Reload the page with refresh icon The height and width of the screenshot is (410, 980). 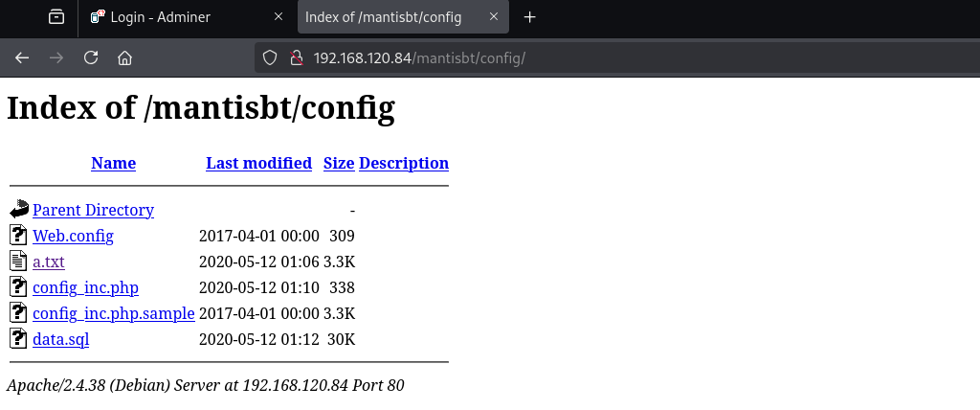click(x=91, y=57)
